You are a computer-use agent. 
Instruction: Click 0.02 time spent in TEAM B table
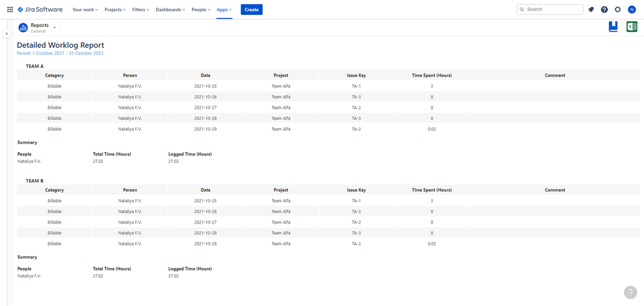click(x=432, y=244)
